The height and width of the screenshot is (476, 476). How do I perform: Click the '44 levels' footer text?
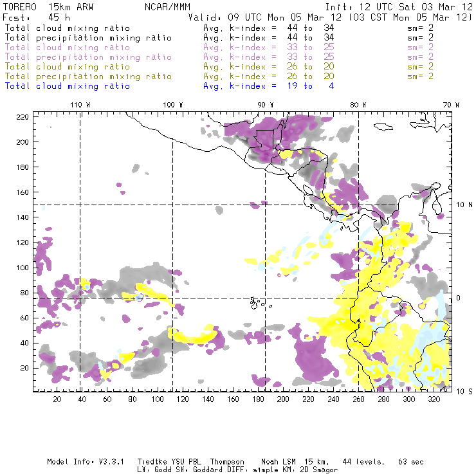[363, 462]
